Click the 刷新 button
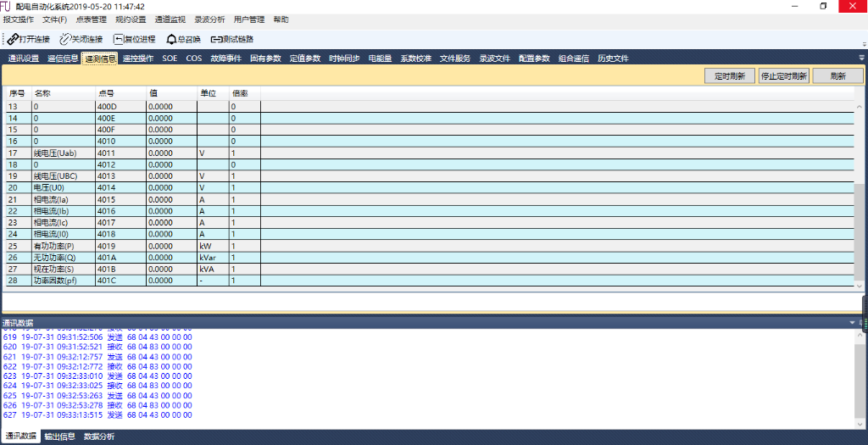Image resolution: width=868 pixels, height=445 pixels. pyautogui.click(x=838, y=75)
